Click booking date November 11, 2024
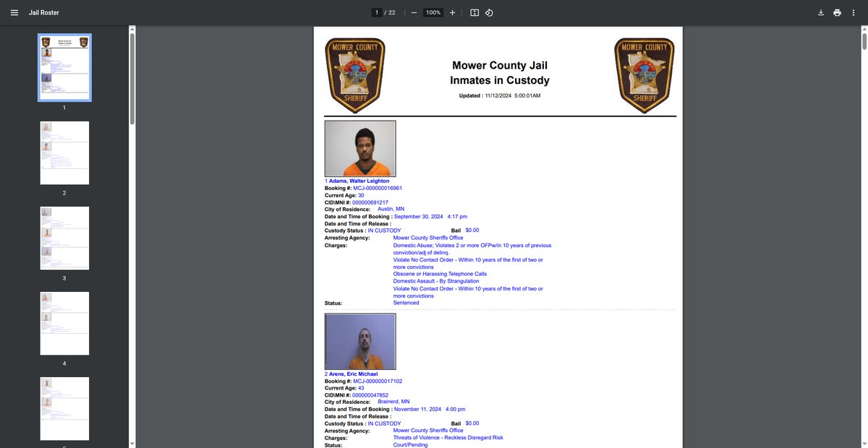The height and width of the screenshot is (448, 868). [419, 409]
